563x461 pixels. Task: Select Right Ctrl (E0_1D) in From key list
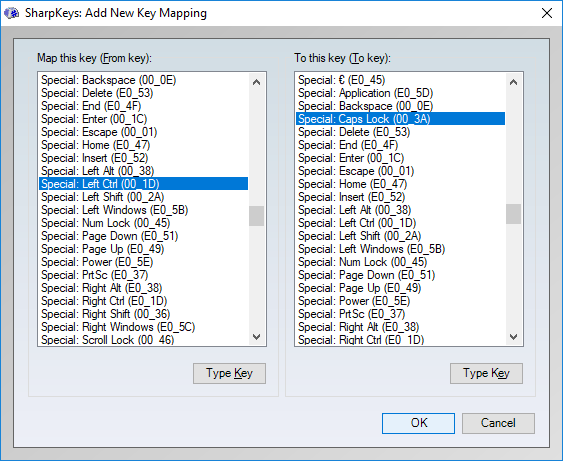(x=143, y=301)
